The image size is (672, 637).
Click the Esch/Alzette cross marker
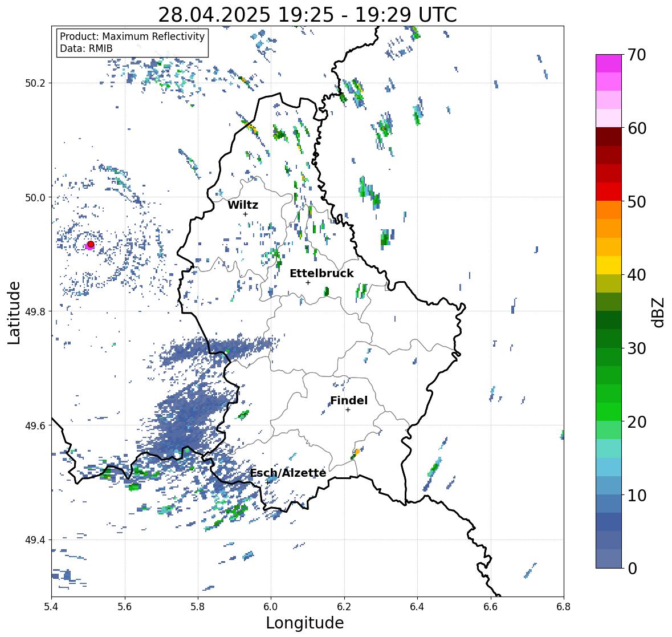pyautogui.click(x=267, y=482)
